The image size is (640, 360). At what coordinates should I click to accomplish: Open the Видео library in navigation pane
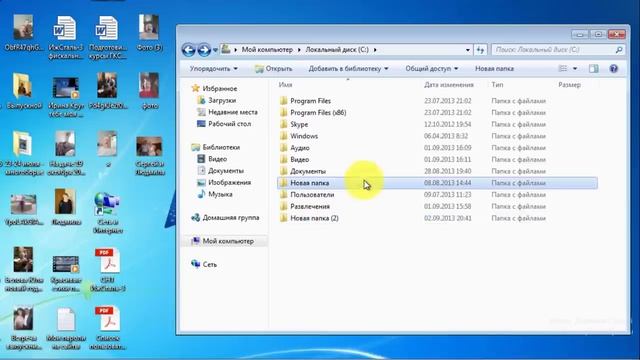(217, 159)
